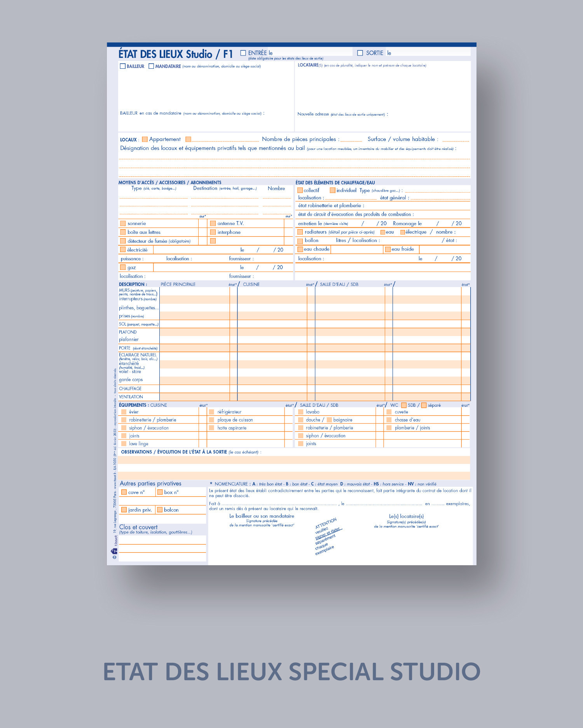
Task: Check the électricité box
Action: (123, 249)
